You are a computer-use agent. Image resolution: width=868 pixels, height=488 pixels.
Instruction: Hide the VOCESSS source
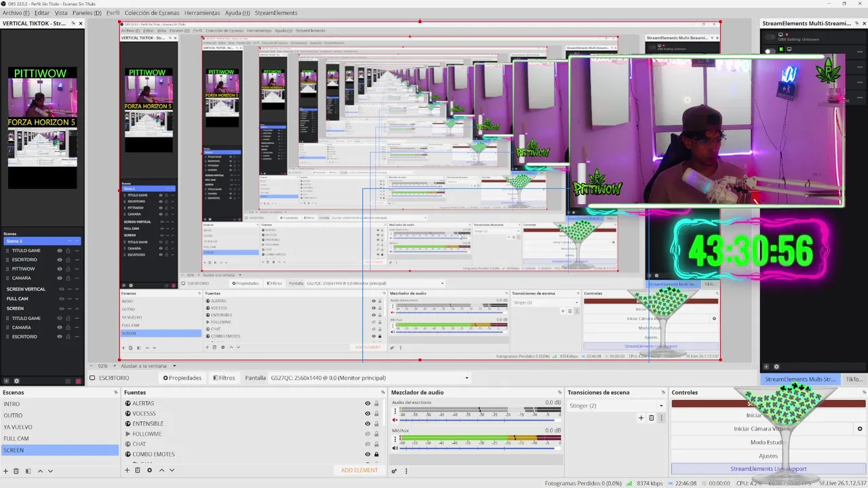(x=368, y=413)
